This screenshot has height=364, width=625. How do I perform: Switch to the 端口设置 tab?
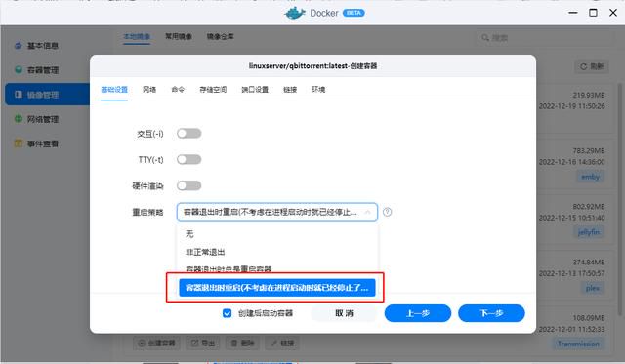tap(255, 90)
